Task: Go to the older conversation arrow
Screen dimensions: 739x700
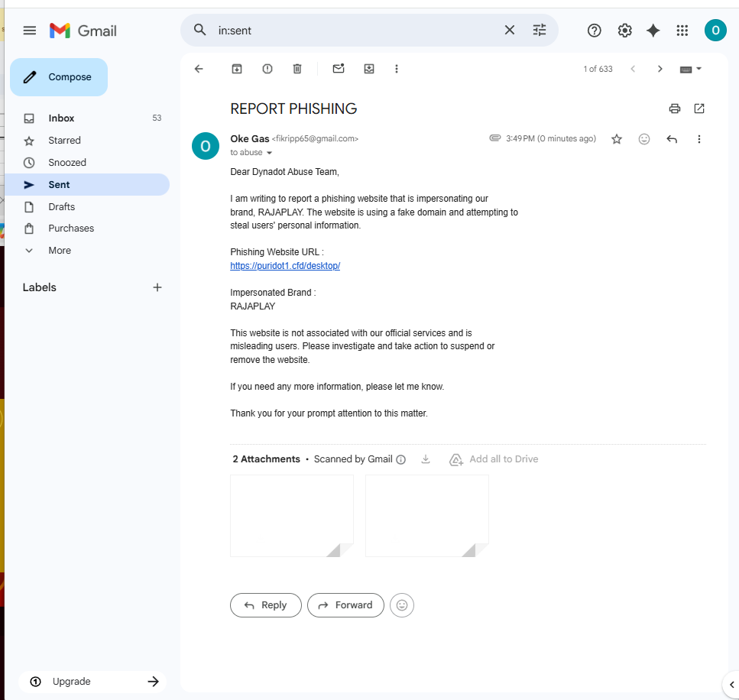Action: tap(660, 69)
